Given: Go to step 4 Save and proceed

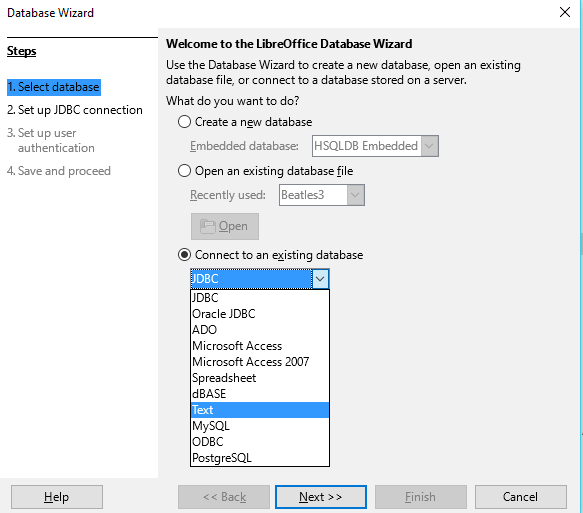Looking at the screenshot, I should point(59,171).
